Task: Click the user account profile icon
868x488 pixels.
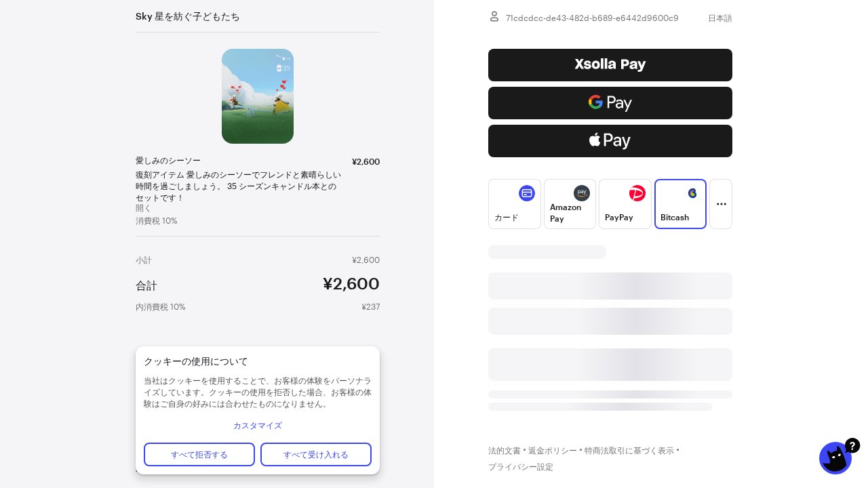Action: (x=494, y=16)
